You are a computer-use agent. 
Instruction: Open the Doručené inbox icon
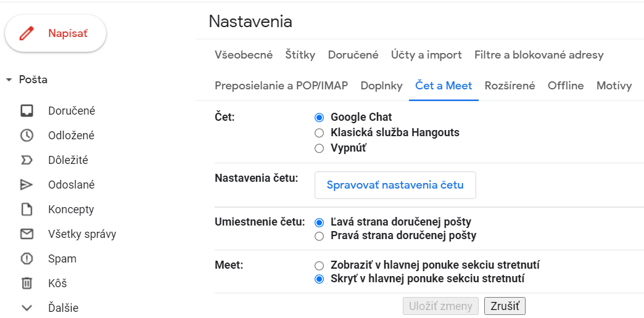coord(27,111)
